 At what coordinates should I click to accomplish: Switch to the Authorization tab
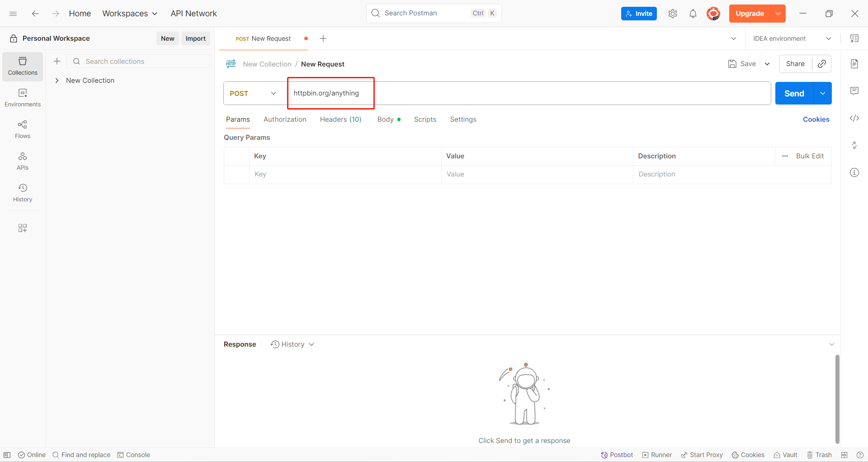(x=285, y=119)
